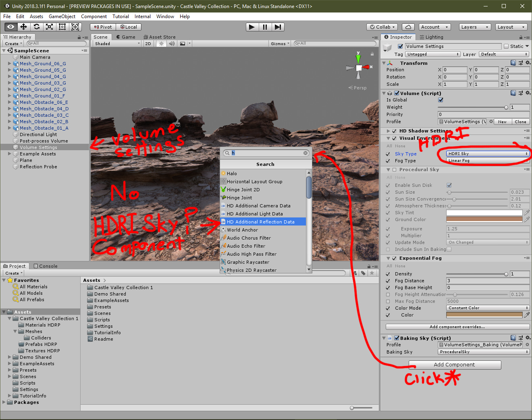Select the Rect transform tool
The width and height of the screenshot is (532, 420).
click(62, 27)
